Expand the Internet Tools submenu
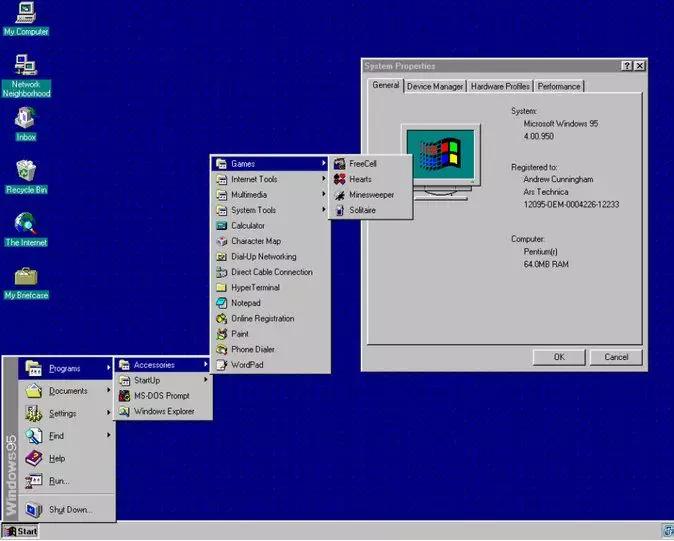The image size is (674, 541). [x=270, y=179]
